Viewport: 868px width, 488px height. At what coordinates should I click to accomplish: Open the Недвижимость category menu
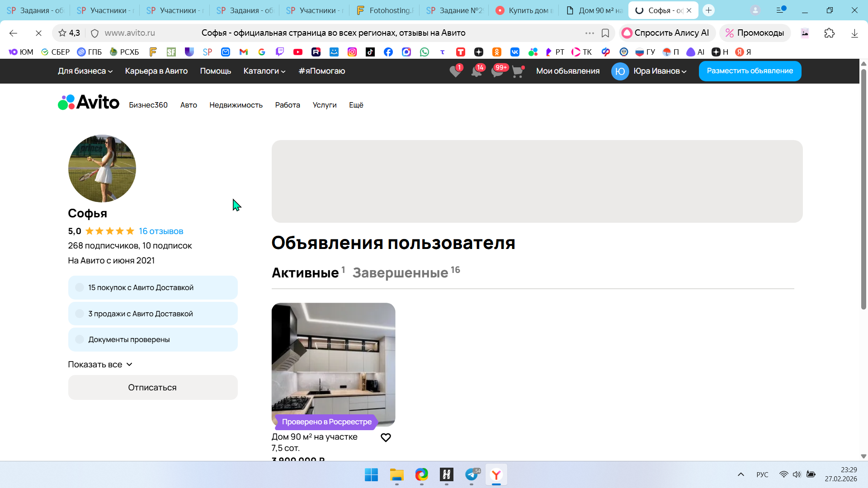point(236,105)
